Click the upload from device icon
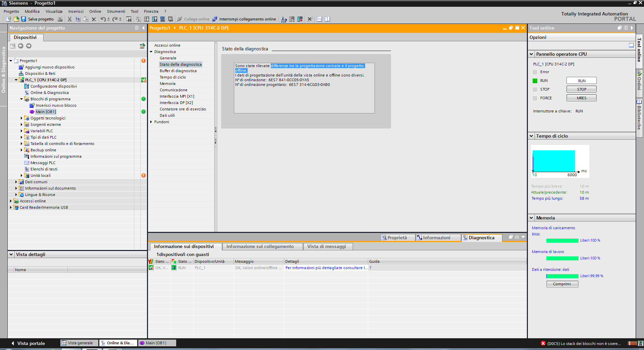 tap(155, 19)
